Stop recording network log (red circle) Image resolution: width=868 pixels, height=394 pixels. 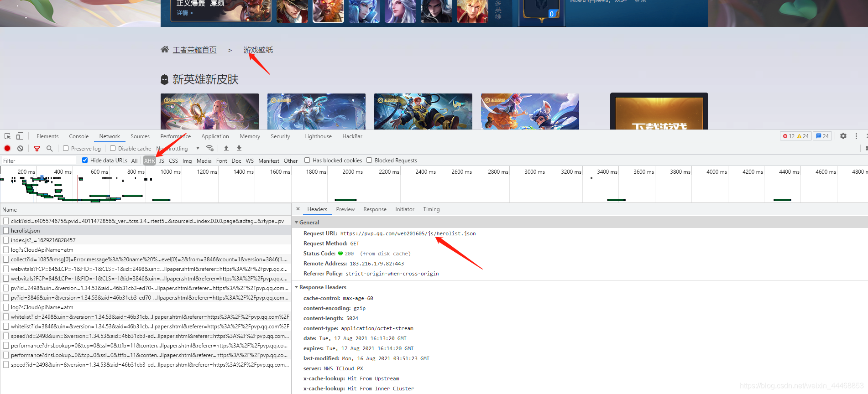tap(7, 148)
